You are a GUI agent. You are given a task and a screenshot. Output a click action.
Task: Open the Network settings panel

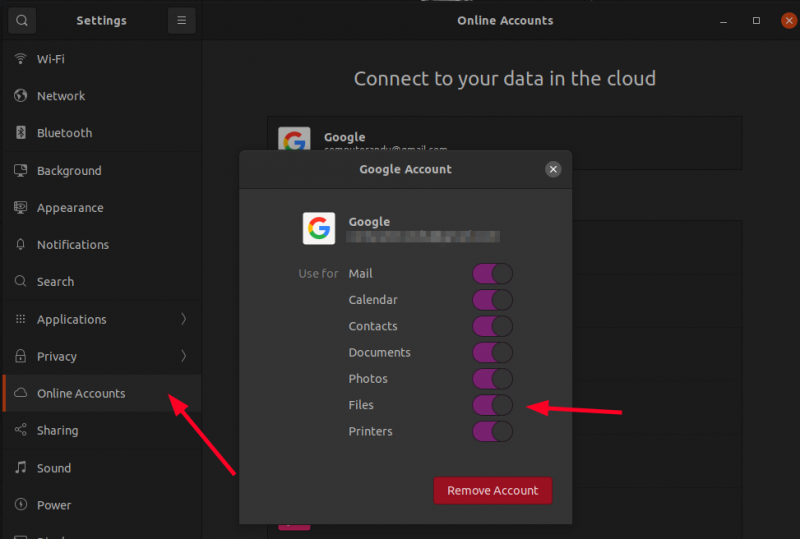(61, 96)
